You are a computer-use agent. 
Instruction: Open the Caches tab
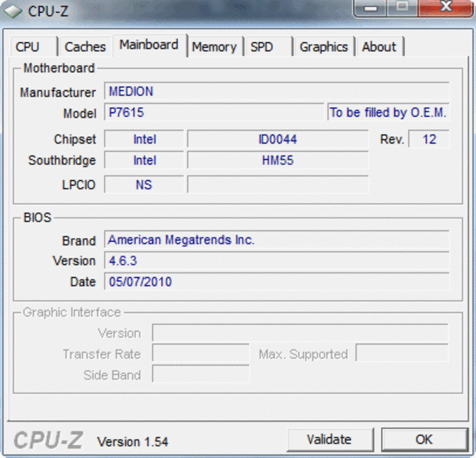(85, 47)
